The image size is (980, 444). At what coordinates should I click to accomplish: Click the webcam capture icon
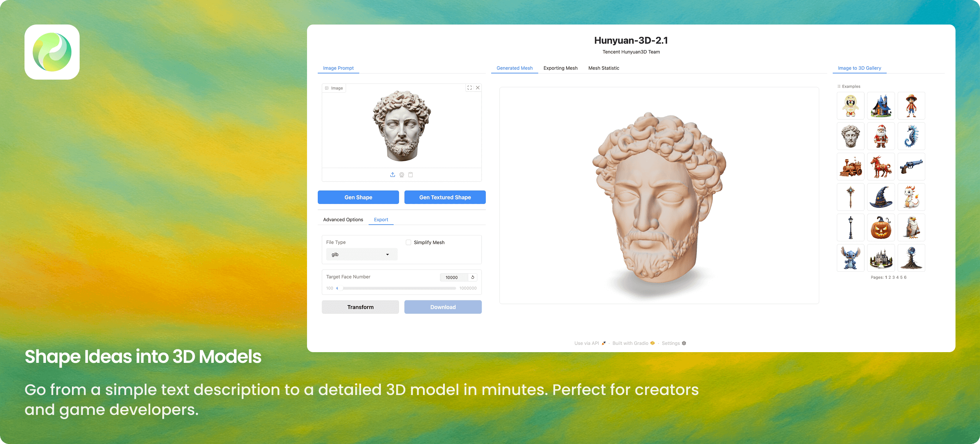(x=402, y=175)
